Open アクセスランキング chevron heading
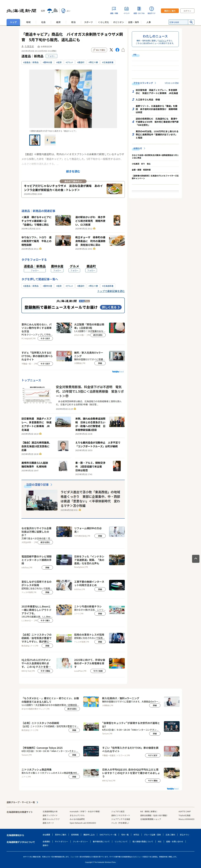Viewport: 201px width, 868px height. pos(144,83)
